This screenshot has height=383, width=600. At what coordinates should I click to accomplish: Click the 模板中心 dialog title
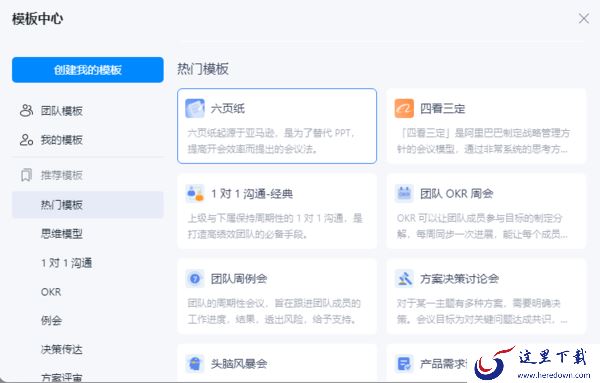coord(38,19)
